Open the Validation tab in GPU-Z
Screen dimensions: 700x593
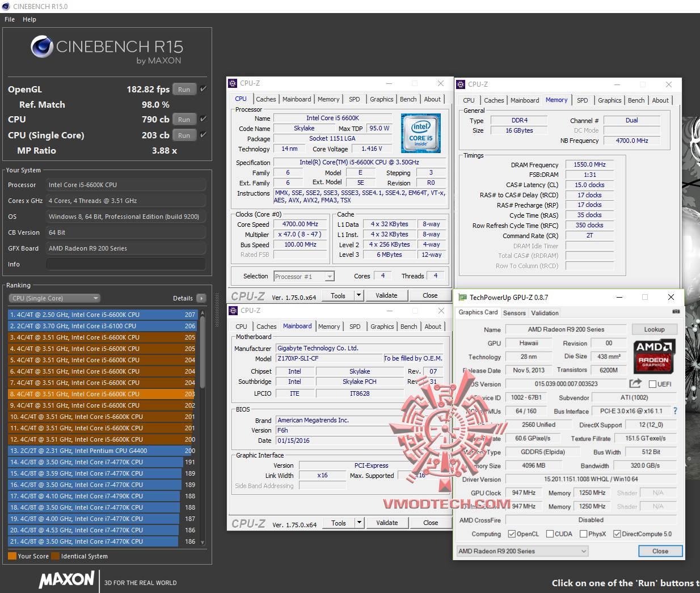[x=545, y=313]
